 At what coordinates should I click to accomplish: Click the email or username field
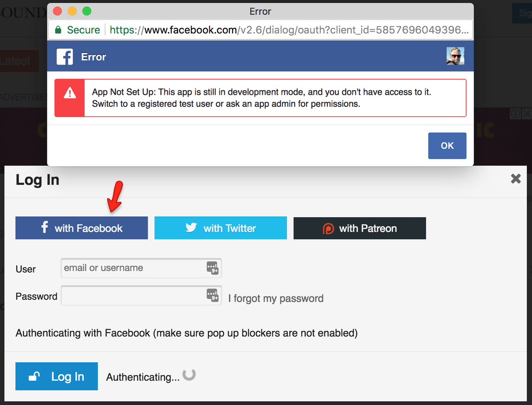click(141, 268)
